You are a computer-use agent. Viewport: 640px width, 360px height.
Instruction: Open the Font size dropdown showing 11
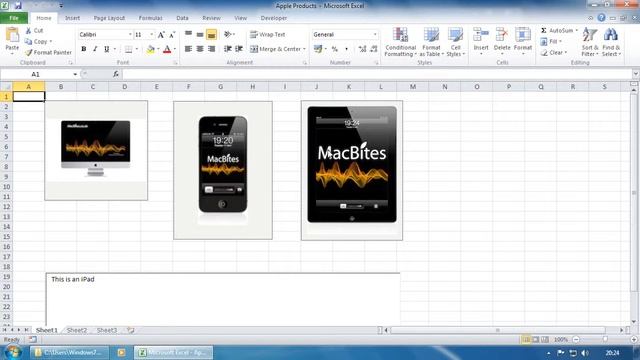click(152, 35)
